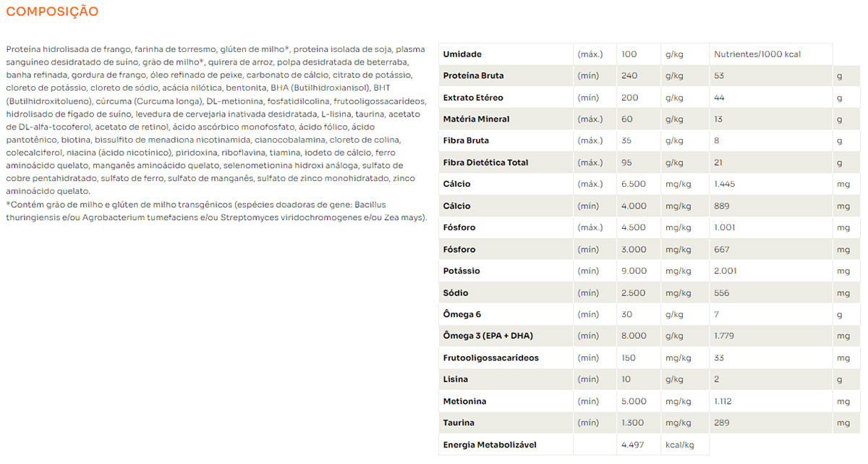Image resolution: width=868 pixels, height=464 pixels.
Task: Click the COMPOSIÇÃO section heading
Action: point(52,12)
